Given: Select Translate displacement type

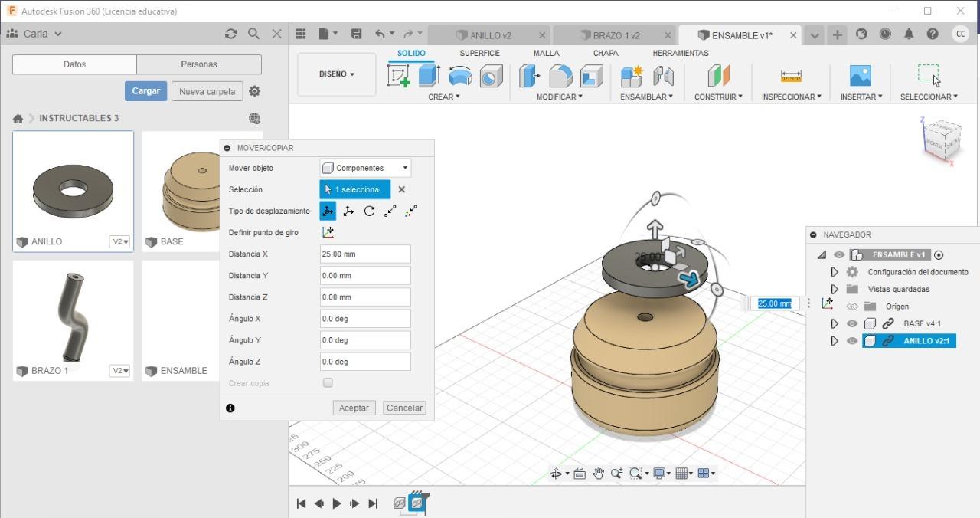Looking at the screenshot, I should (348, 211).
